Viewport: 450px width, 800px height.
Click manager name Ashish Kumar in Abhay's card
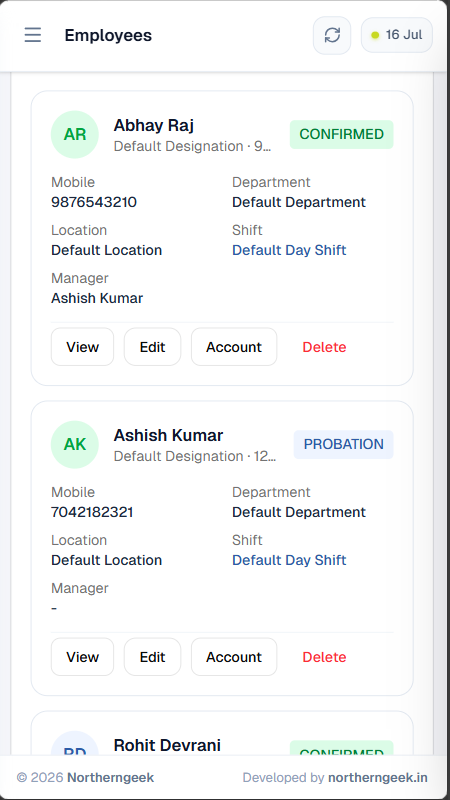[x=97, y=298]
